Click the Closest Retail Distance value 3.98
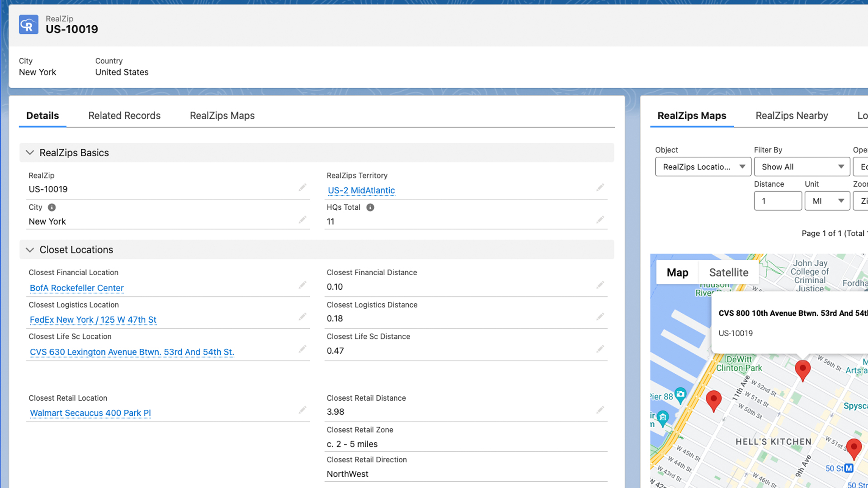868x488 pixels. pyautogui.click(x=335, y=412)
